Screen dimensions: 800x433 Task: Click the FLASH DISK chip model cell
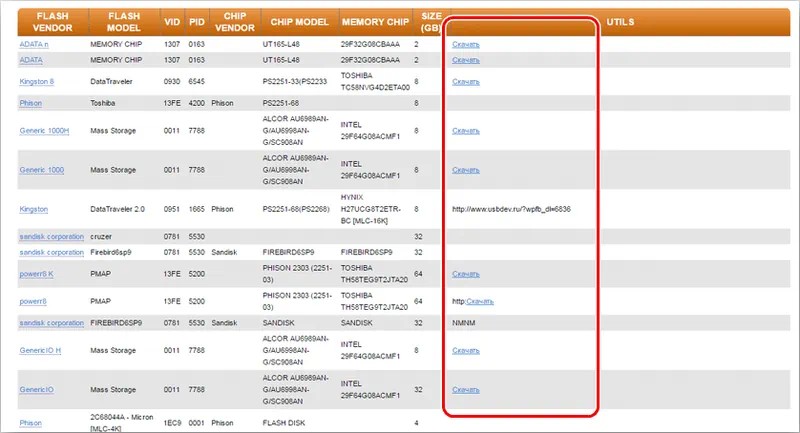point(284,423)
